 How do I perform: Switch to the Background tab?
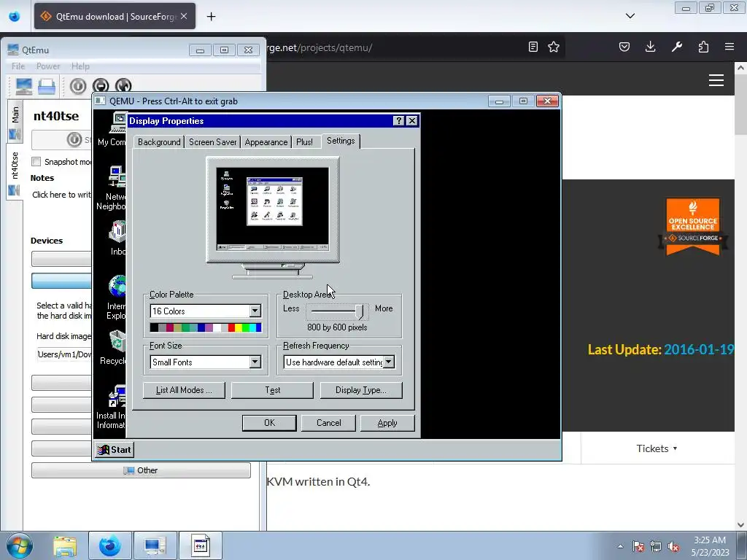pos(159,142)
